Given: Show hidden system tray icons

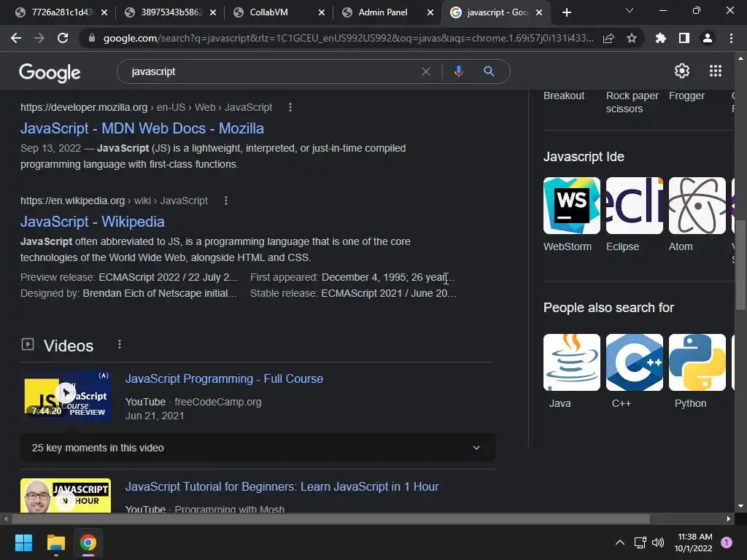Looking at the screenshot, I should point(620,542).
